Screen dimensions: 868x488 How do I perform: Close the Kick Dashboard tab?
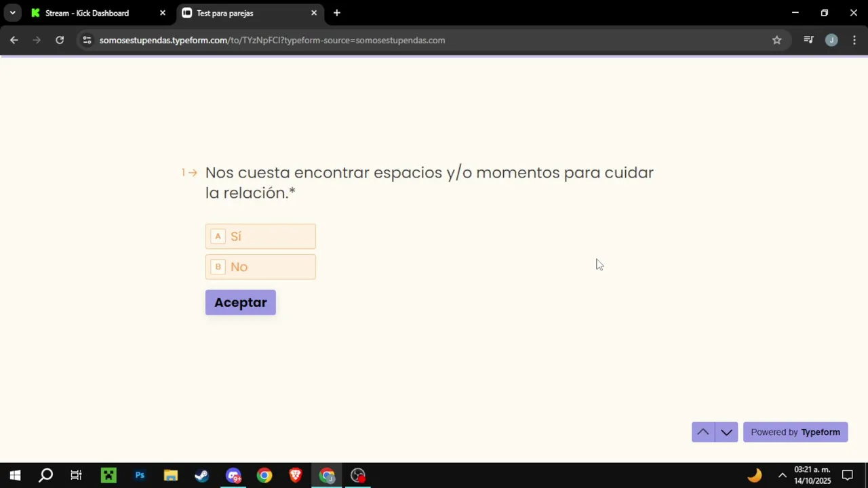[x=163, y=13]
